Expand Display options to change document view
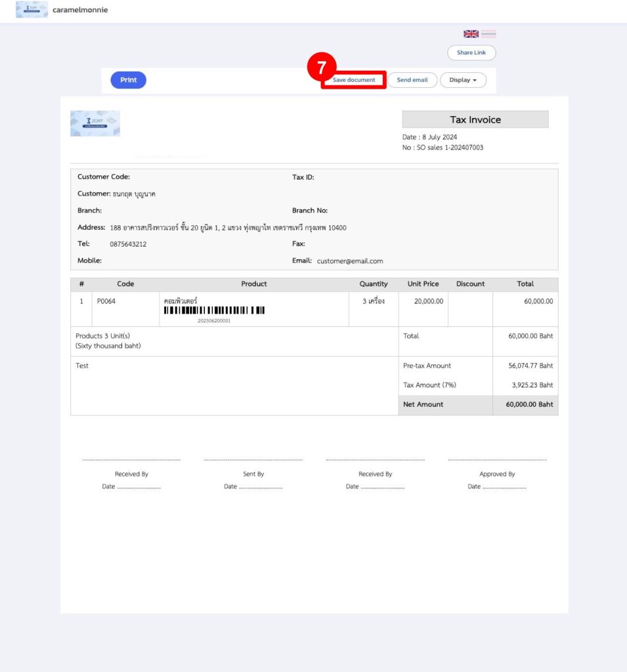 point(463,79)
